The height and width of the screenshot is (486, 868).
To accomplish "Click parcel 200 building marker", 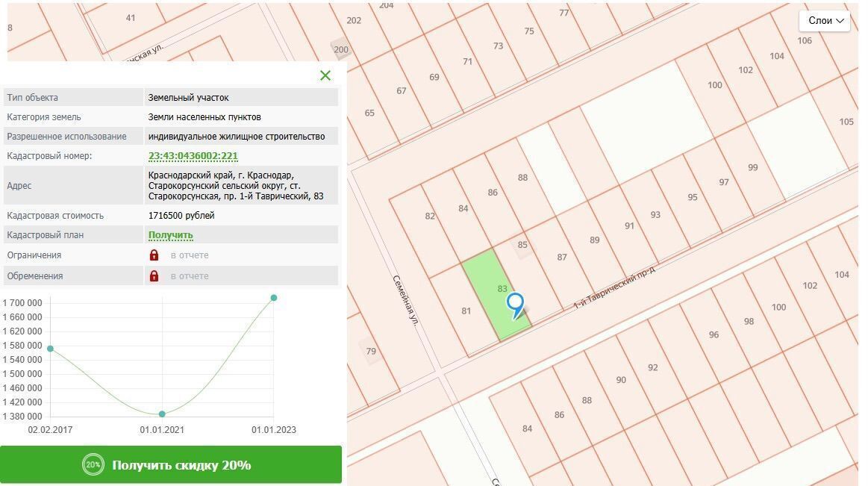I will [x=341, y=50].
